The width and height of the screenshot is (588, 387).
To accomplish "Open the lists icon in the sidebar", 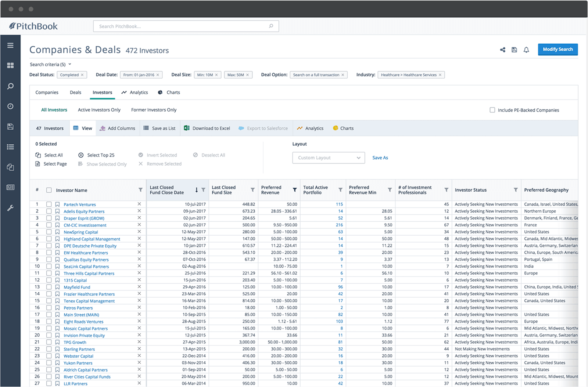I will click(x=10, y=147).
